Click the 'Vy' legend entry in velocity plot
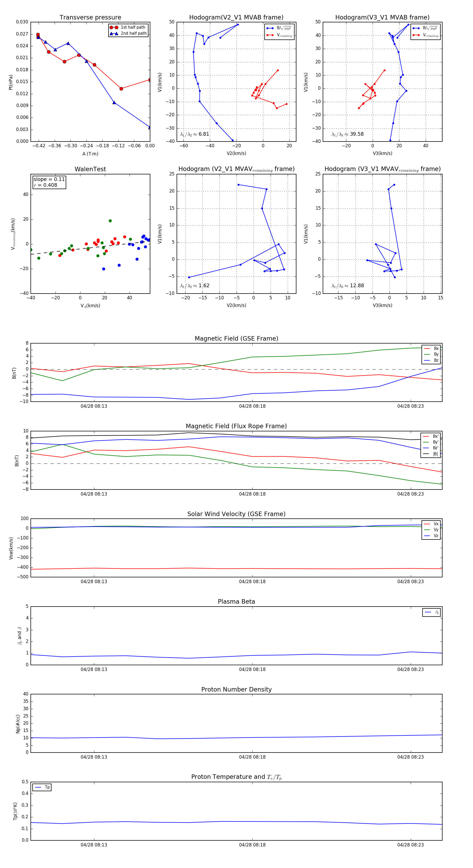Viewport: 473px width, 868px height. [x=431, y=530]
